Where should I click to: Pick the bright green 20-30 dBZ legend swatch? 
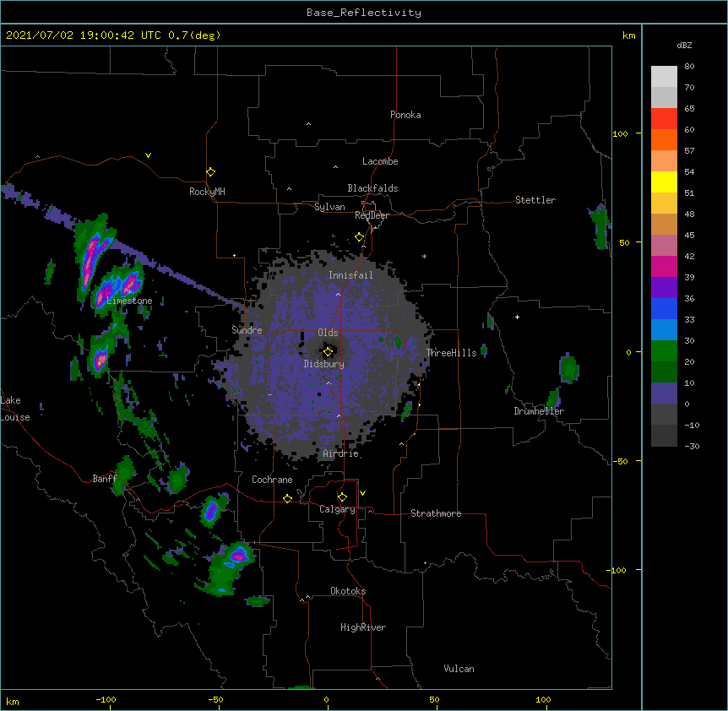pyautogui.click(x=664, y=351)
